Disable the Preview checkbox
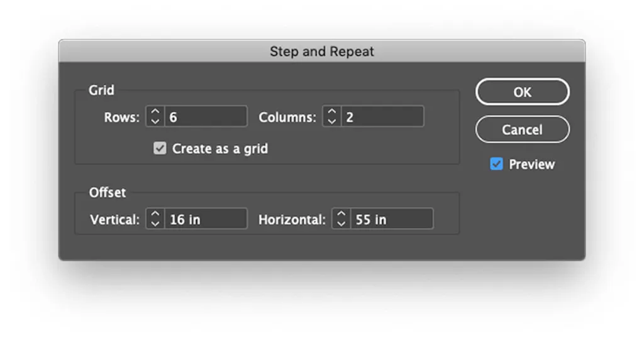The image size is (644, 338). coord(497,164)
